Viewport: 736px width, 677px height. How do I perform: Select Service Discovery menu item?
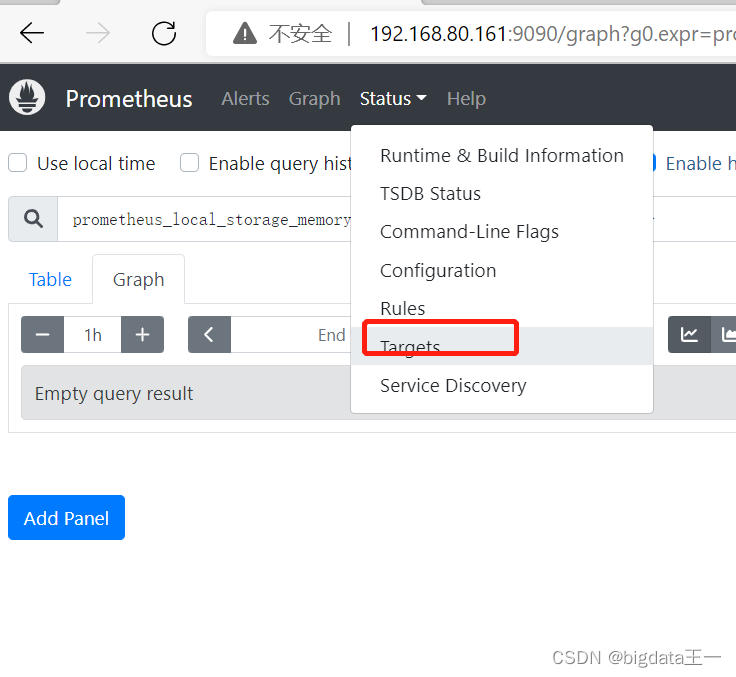[502, 385]
